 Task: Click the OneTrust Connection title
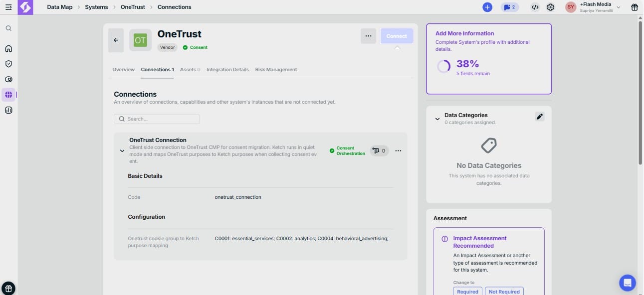[158, 141]
